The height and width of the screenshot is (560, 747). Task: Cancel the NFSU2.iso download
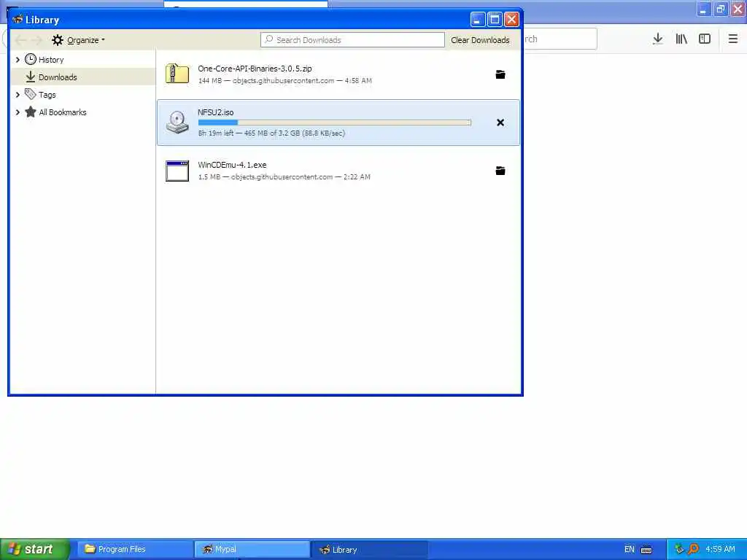point(500,122)
